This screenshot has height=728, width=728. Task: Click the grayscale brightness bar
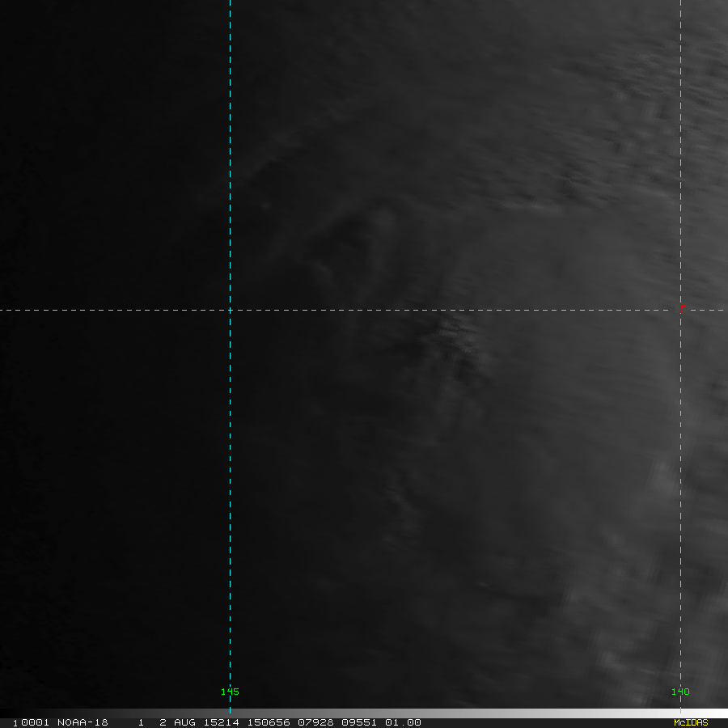364,713
